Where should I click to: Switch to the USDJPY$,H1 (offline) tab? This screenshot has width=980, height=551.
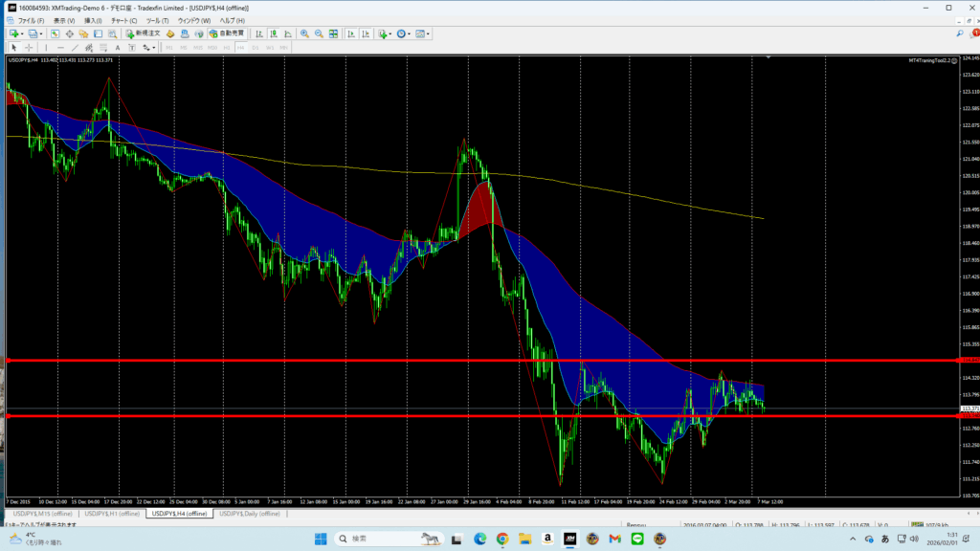tap(110, 514)
